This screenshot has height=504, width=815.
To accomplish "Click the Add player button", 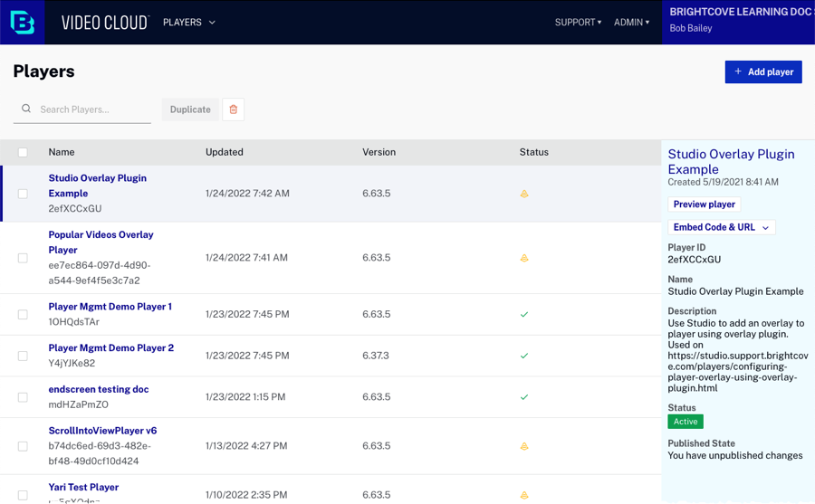I will tap(762, 71).
